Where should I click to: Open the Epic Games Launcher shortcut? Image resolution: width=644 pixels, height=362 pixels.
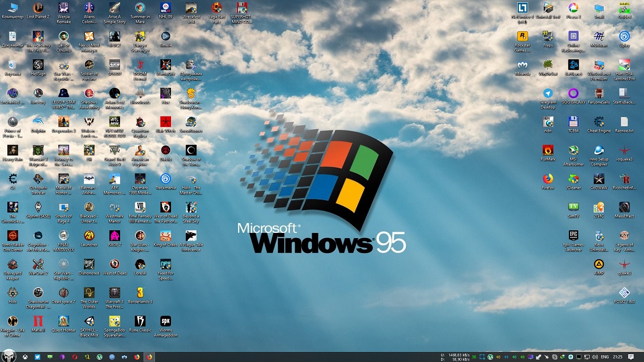coord(574,240)
